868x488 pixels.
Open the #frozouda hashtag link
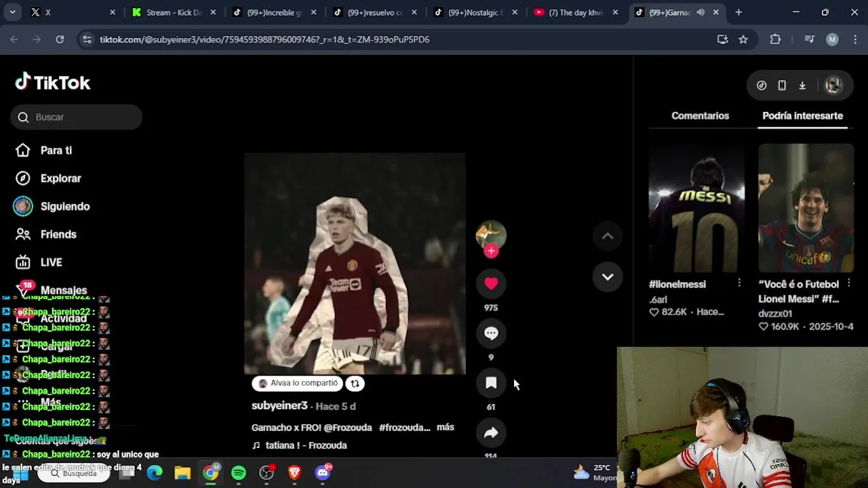pyautogui.click(x=405, y=428)
